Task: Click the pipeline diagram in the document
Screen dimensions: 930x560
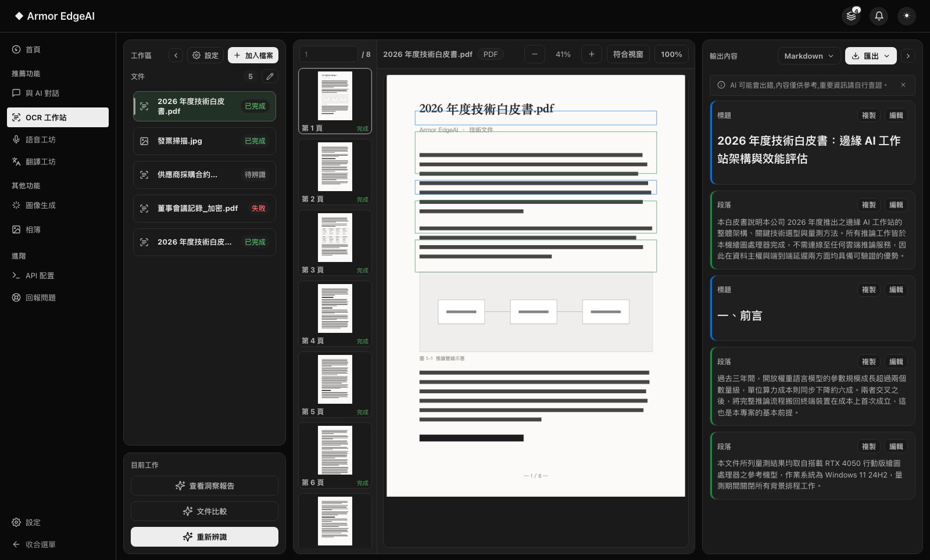Action: coord(536,312)
